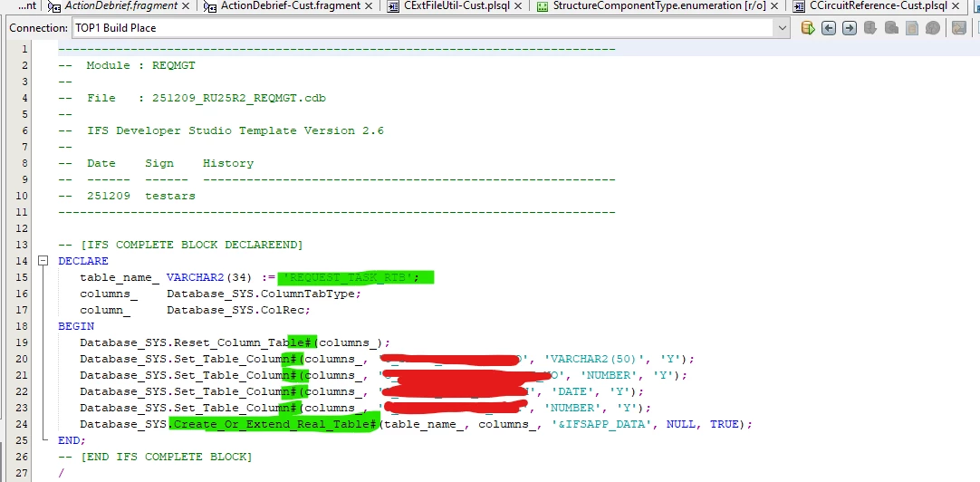Click the '&IFSAPP_DATA' string argument
The width and height of the screenshot is (980, 482).
[602, 424]
